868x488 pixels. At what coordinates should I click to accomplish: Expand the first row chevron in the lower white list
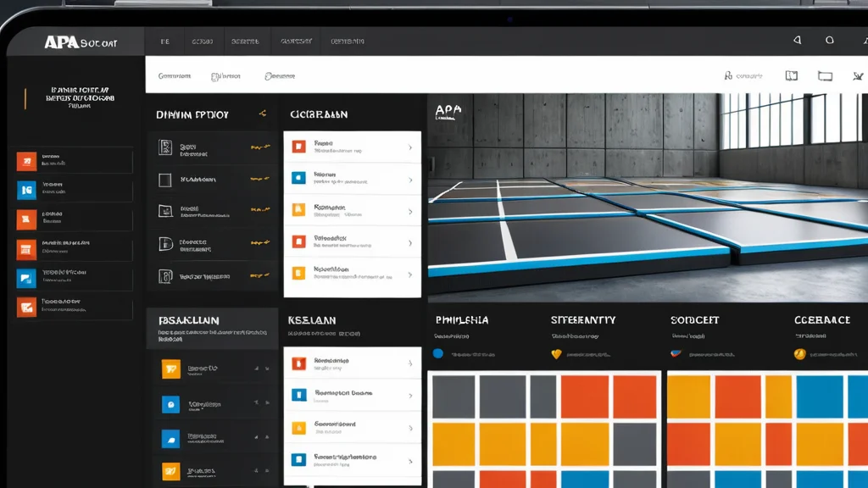point(410,363)
